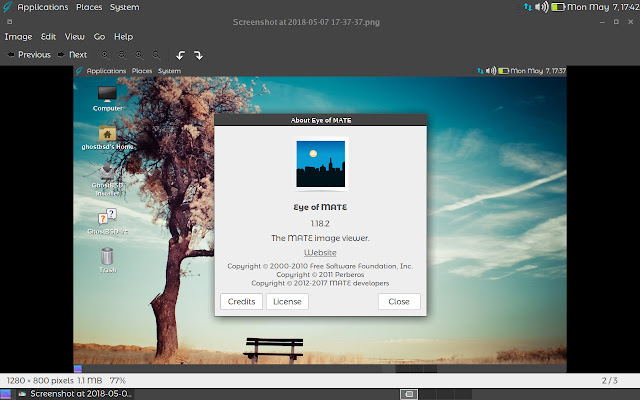The height and width of the screenshot is (400, 640).
Task: Click the version number 1.18.2
Action: click(320, 224)
